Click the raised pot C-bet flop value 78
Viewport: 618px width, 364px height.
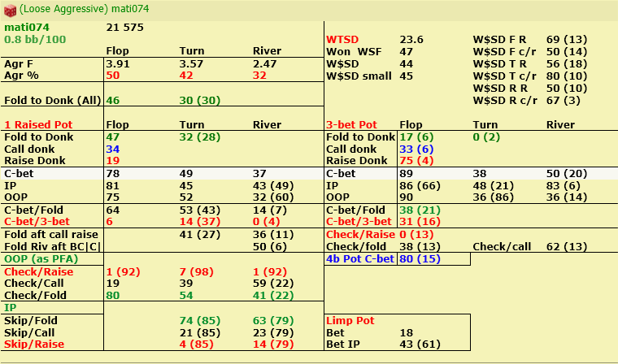click(114, 173)
